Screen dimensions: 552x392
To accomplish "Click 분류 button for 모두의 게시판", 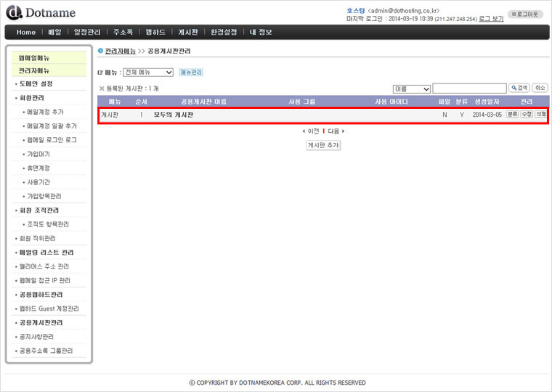I will (512, 115).
